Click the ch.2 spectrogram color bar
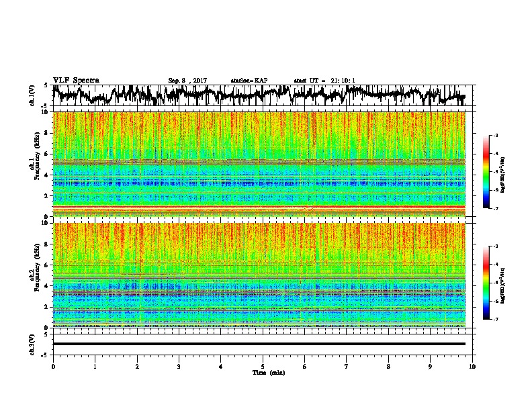 [x=486, y=283]
